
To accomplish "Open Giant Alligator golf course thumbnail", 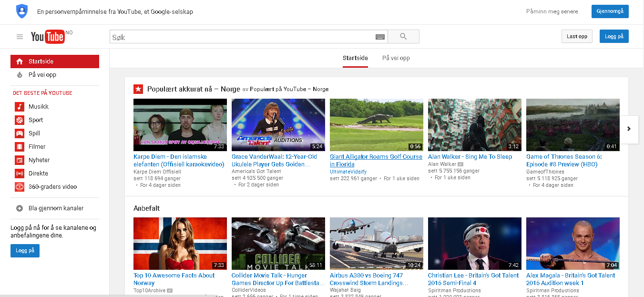I will (377, 125).
